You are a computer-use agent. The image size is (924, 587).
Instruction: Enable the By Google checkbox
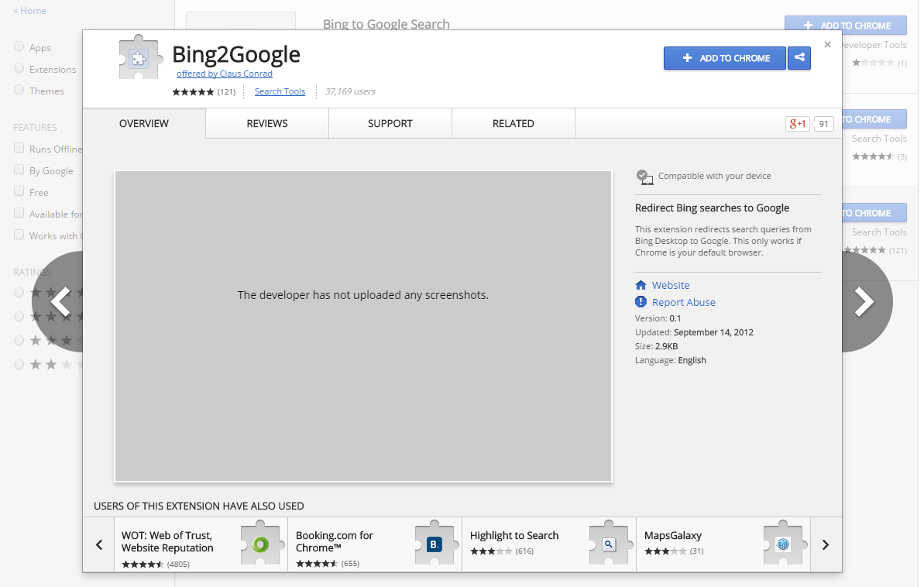(19, 170)
